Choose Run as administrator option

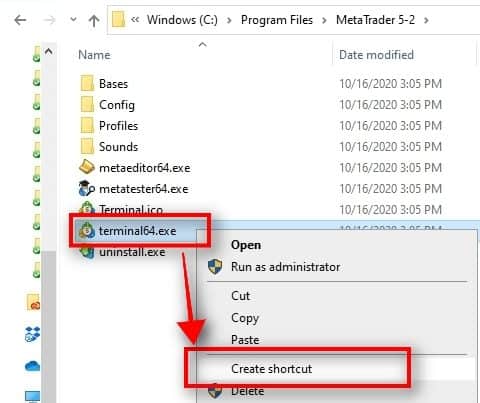[x=285, y=267]
